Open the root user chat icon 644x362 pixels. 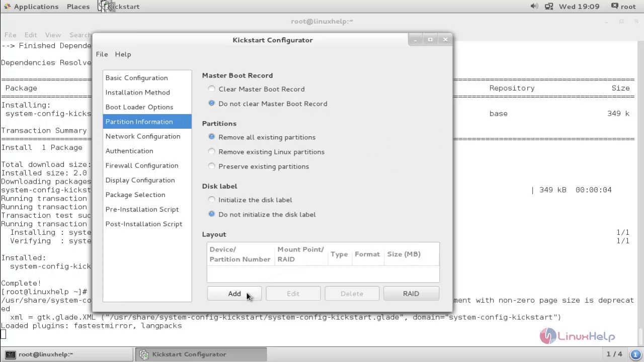point(614,6)
